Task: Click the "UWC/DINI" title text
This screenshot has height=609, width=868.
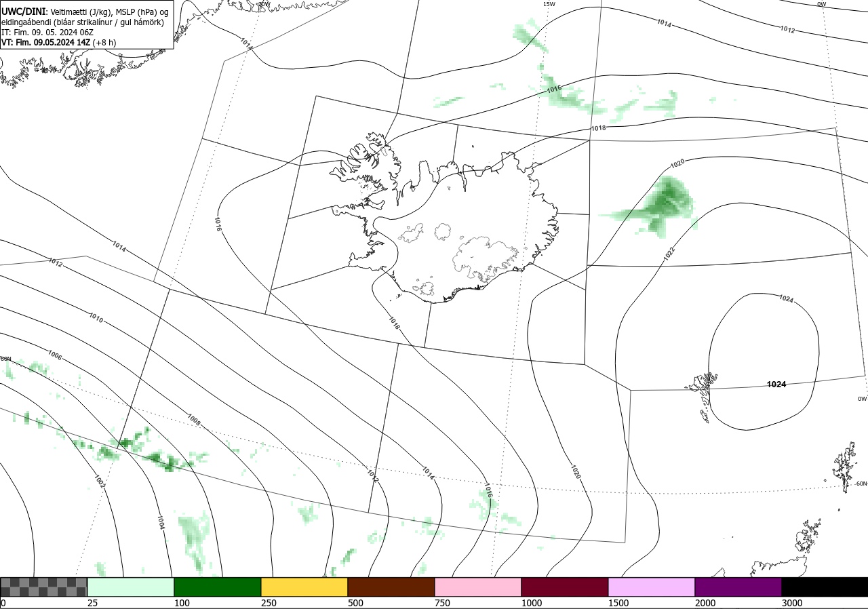Action: tap(23, 12)
